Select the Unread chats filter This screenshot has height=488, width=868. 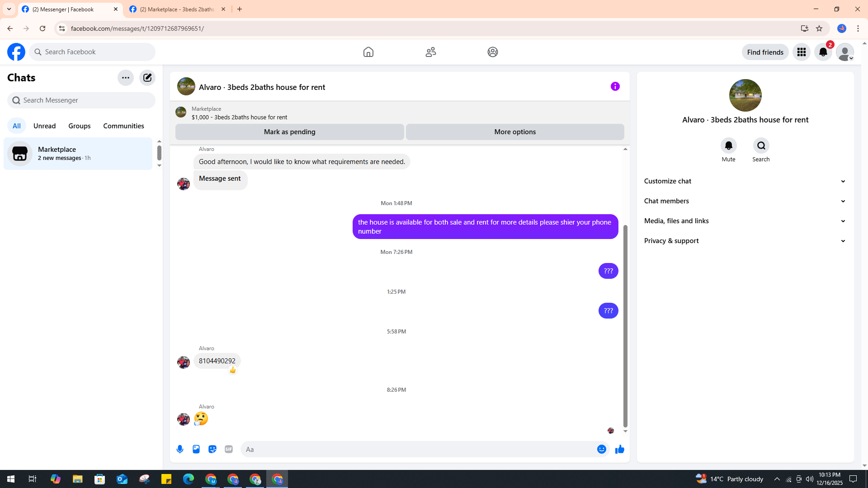(x=45, y=126)
